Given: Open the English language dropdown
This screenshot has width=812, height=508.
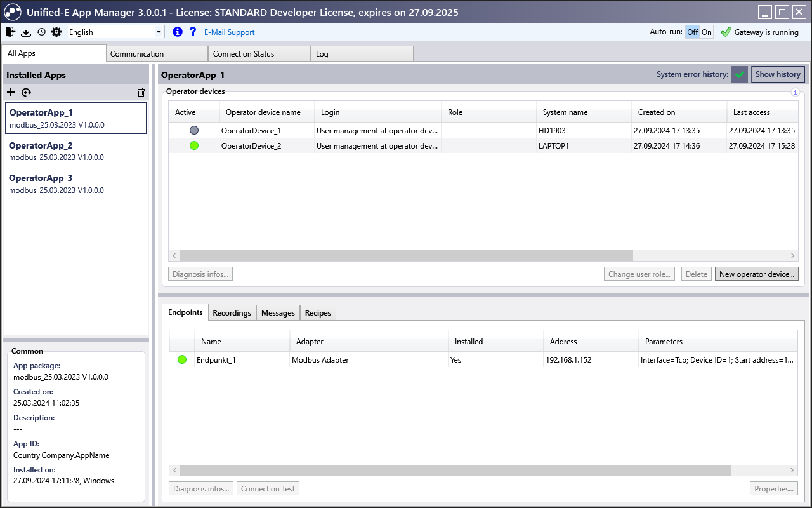Looking at the screenshot, I should pyautogui.click(x=115, y=32).
